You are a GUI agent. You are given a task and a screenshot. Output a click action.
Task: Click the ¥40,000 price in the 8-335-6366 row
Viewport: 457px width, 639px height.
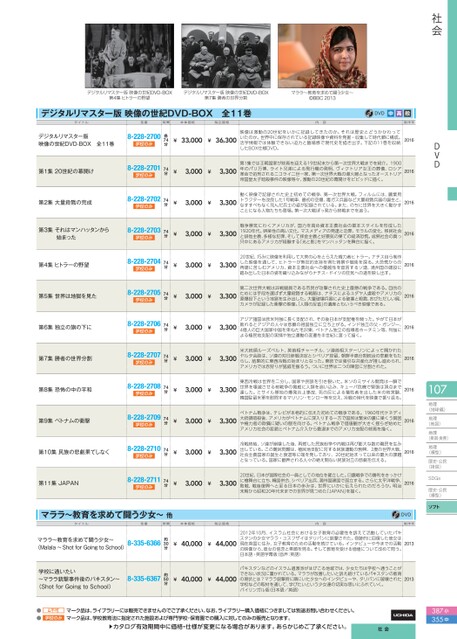188,544
